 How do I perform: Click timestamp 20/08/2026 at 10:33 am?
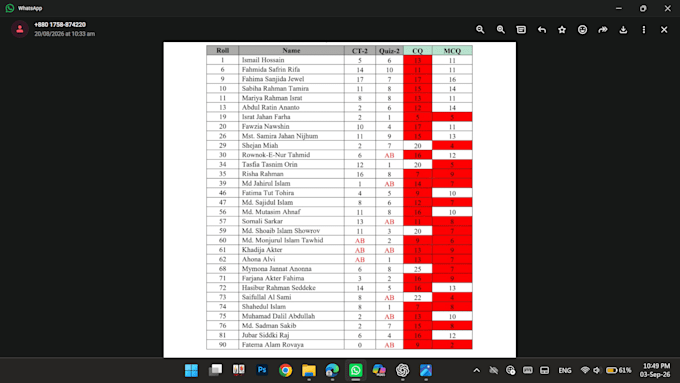[65, 34]
